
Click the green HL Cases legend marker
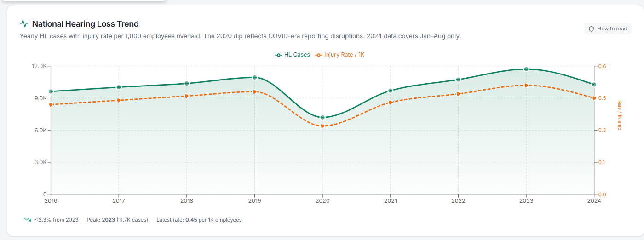point(278,55)
